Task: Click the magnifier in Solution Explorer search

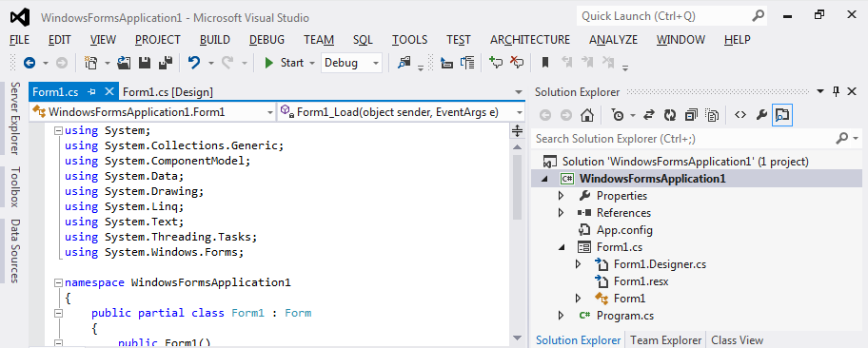Action: 842,138
